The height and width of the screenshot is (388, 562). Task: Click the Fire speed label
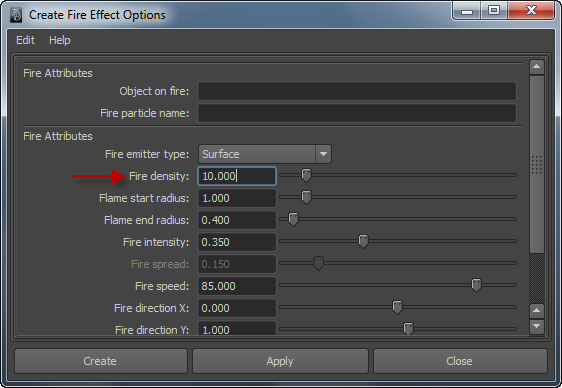tap(162, 286)
